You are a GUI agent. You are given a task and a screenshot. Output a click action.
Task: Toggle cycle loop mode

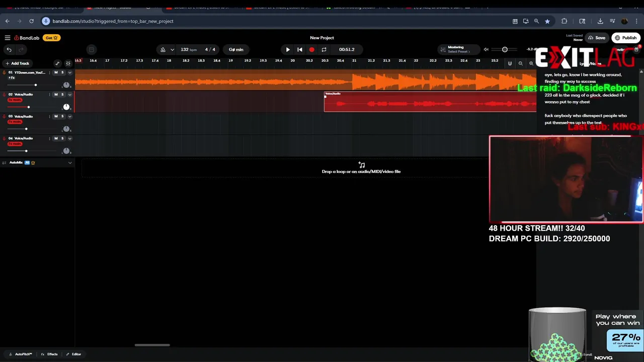(324, 50)
